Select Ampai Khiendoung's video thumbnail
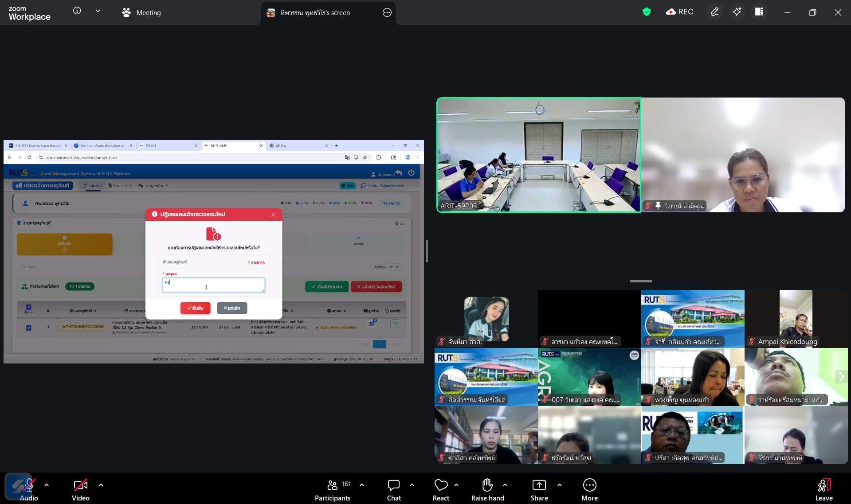 (796, 318)
